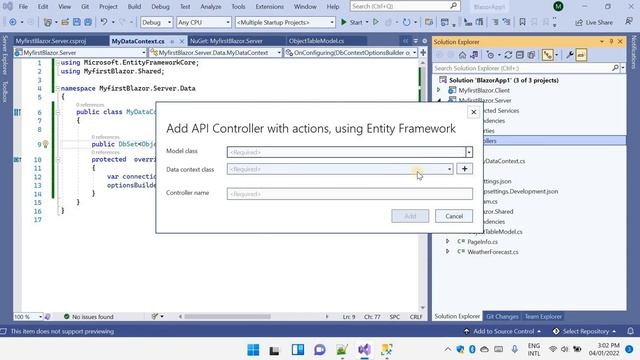The width and height of the screenshot is (640, 360).
Task: Open the File menu
Action: 23,7
